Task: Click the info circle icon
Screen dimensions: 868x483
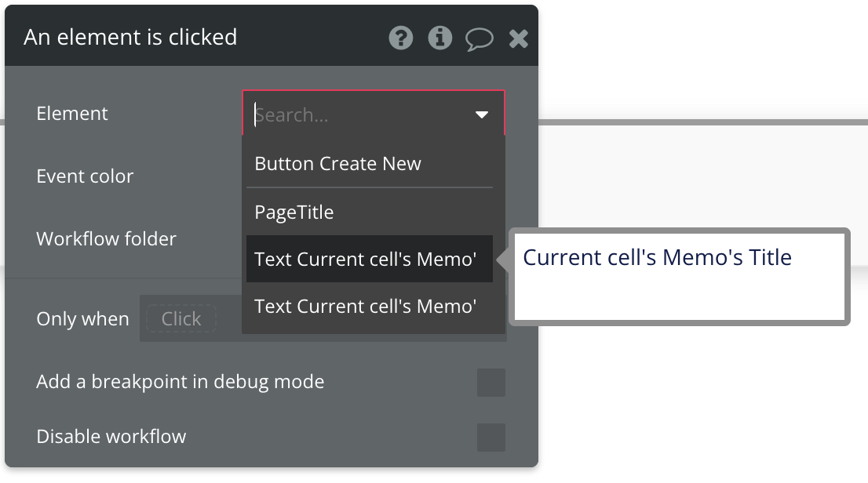Action: 440,38
